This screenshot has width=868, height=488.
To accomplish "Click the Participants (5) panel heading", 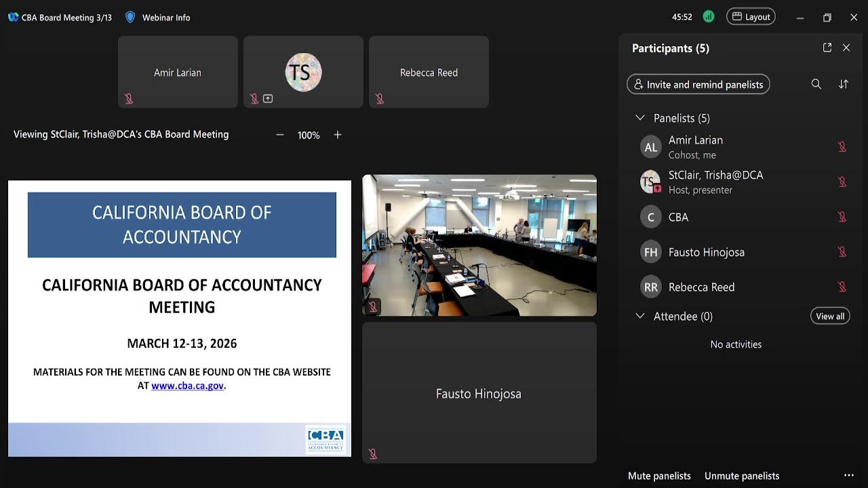I will [x=671, y=48].
